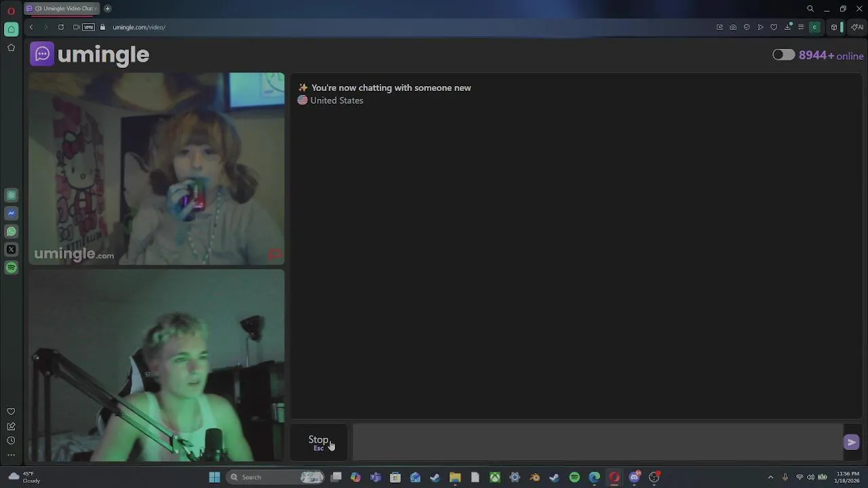Viewport: 868px width, 488px height.
Task: Click the stranger's video feed
Action: [x=157, y=169]
